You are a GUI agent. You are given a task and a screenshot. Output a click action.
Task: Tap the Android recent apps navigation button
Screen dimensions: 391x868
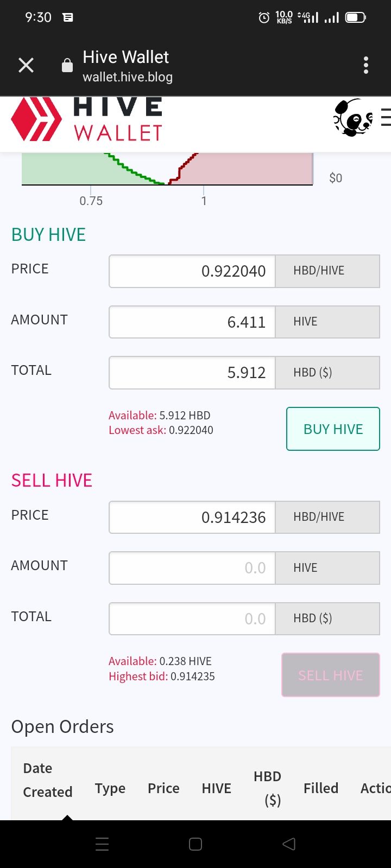pos(102,844)
